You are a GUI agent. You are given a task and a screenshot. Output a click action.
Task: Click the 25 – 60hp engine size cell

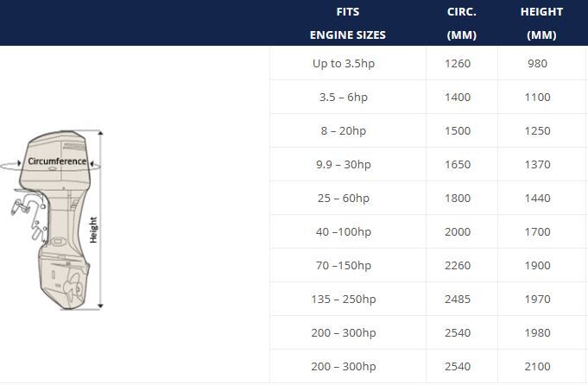pyautogui.click(x=344, y=198)
